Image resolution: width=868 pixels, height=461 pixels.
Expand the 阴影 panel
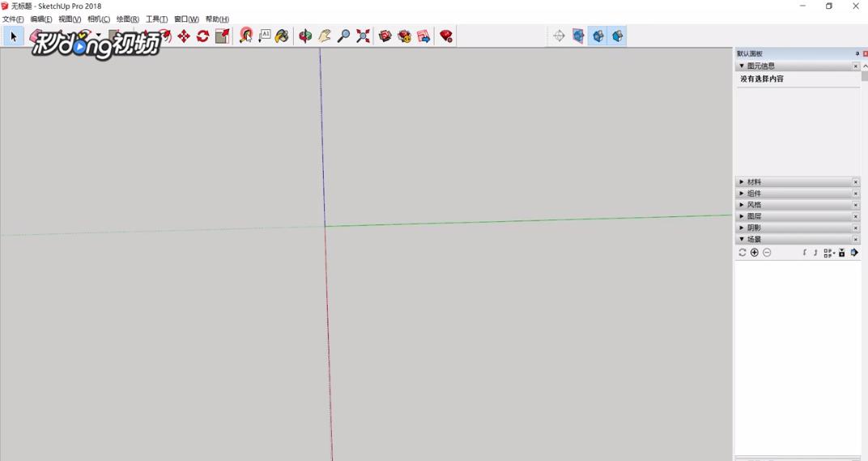[742, 228]
